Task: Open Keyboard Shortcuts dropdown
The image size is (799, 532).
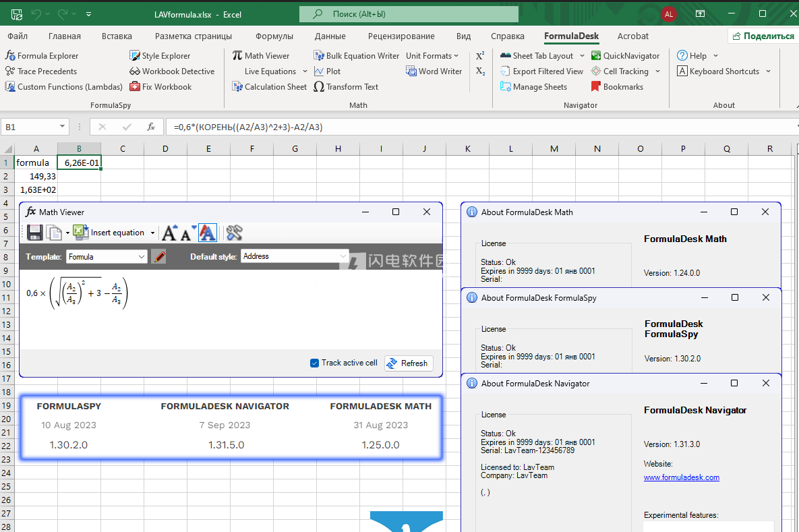Action: pos(768,71)
